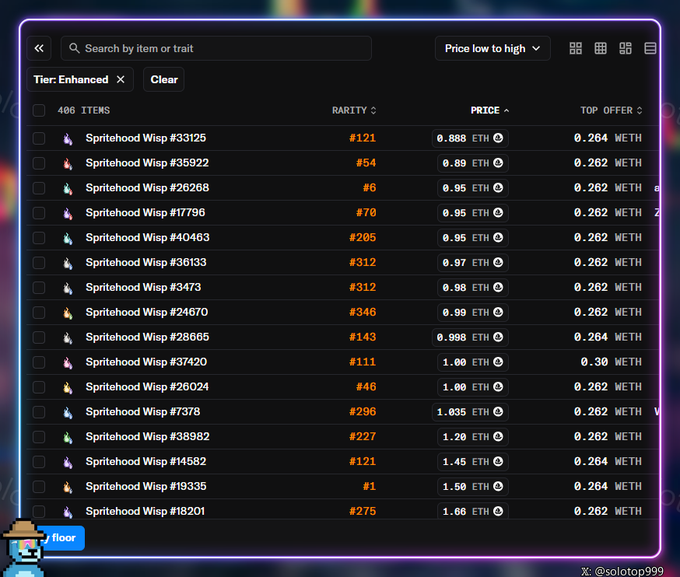This screenshot has height=577, width=680.
Task: Open Spritehood Wisp #33125 thumbnail
Action: tap(68, 138)
